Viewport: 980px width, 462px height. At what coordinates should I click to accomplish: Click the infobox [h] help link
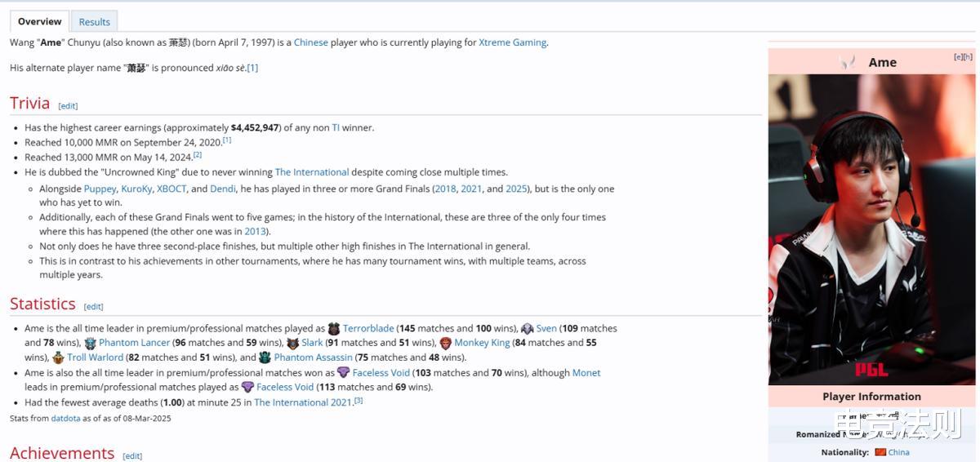(968, 57)
